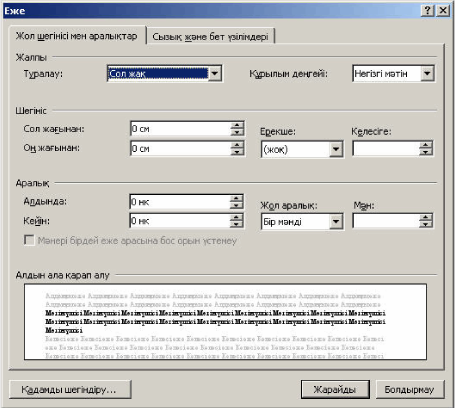Decrease the Оң жағынан indent value
The image size is (455, 408).
(x=237, y=152)
